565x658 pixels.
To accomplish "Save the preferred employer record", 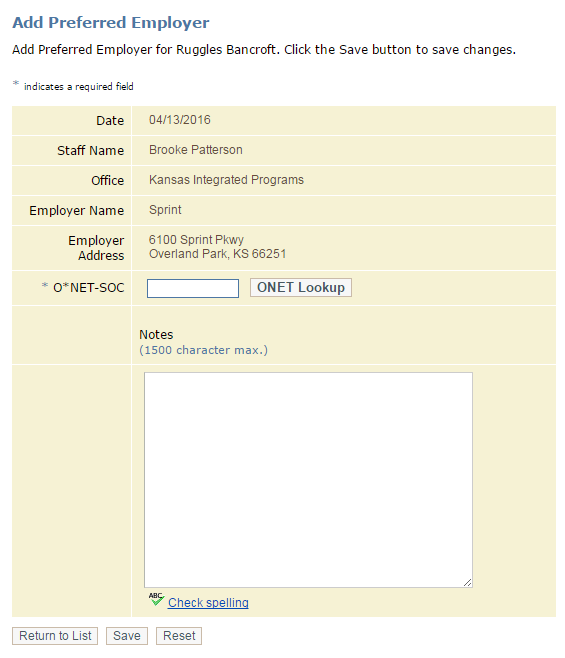I will pyautogui.click(x=127, y=636).
